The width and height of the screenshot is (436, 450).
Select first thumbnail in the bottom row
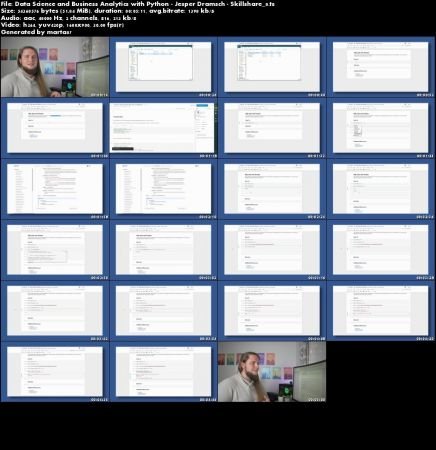(x=55, y=372)
